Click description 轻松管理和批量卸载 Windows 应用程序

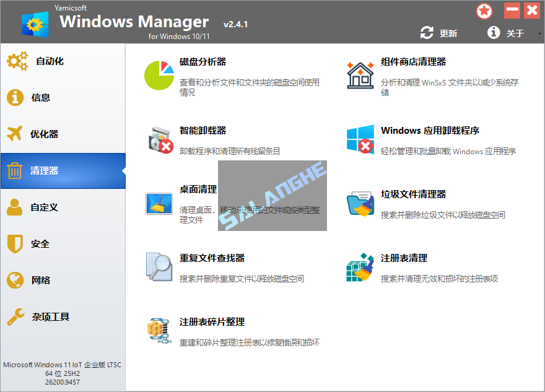[448, 151]
